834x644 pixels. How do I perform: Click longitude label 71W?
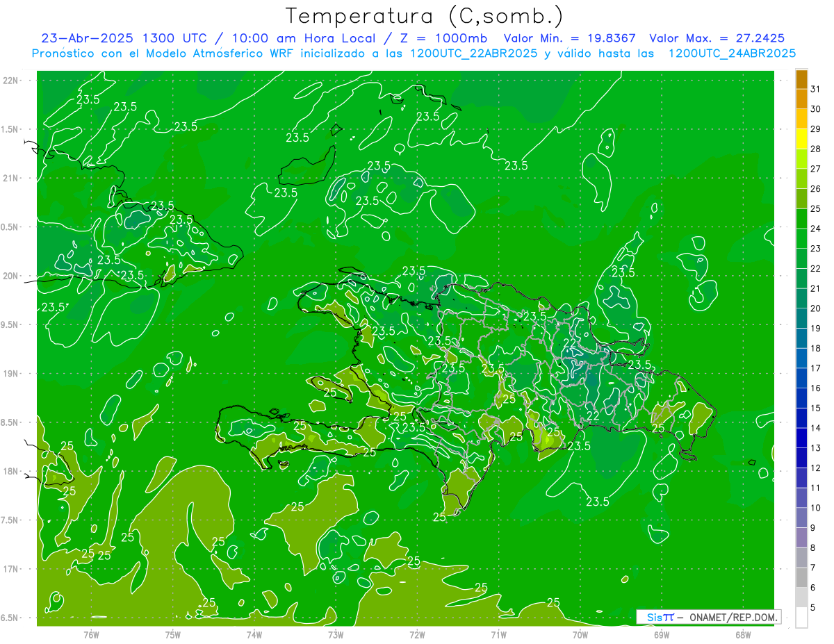click(498, 634)
